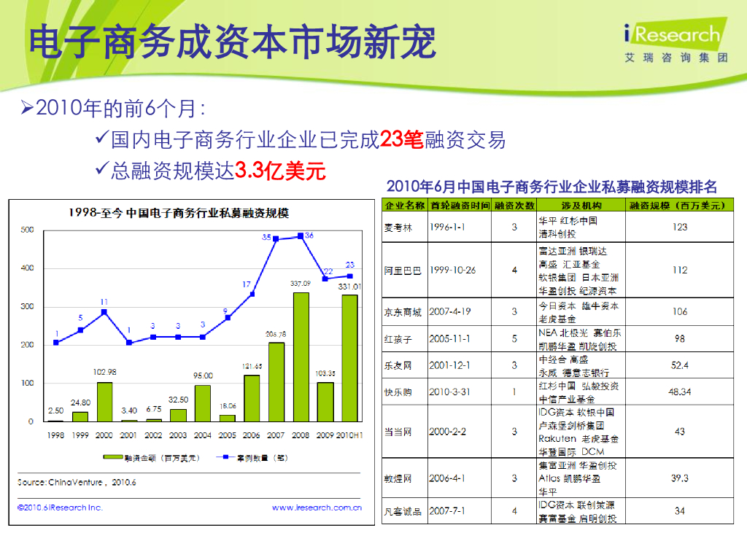Click the line point labeled 35
Screen dimensions: 747x560
(x=276, y=238)
